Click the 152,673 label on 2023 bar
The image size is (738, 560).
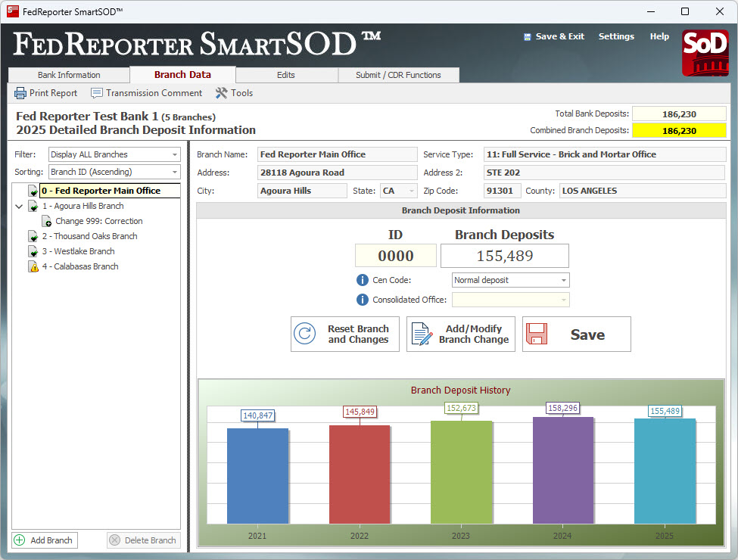click(461, 408)
